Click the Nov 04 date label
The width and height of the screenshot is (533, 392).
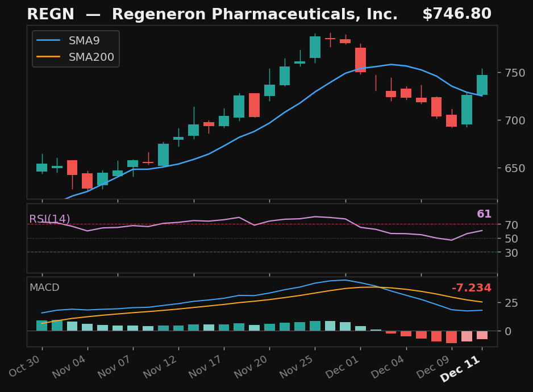tap(70, 367)
